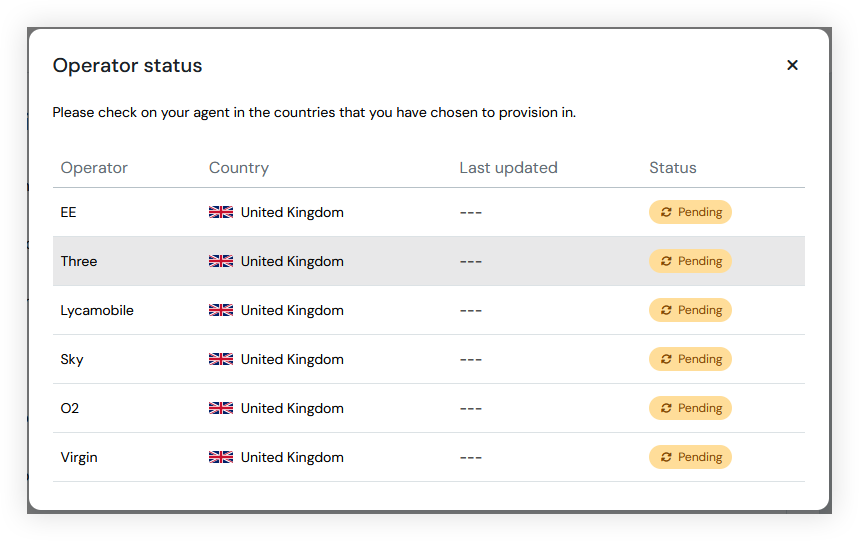The image size is (859, 541).
Task: Click the refresh icon in Sky's Pending badge
Action: [x=666, y=359]
